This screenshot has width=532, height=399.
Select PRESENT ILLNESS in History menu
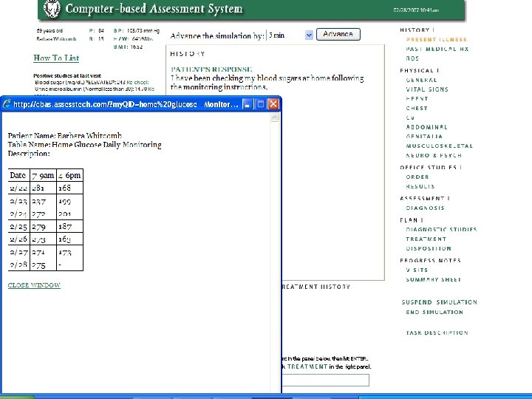point(436,40)
